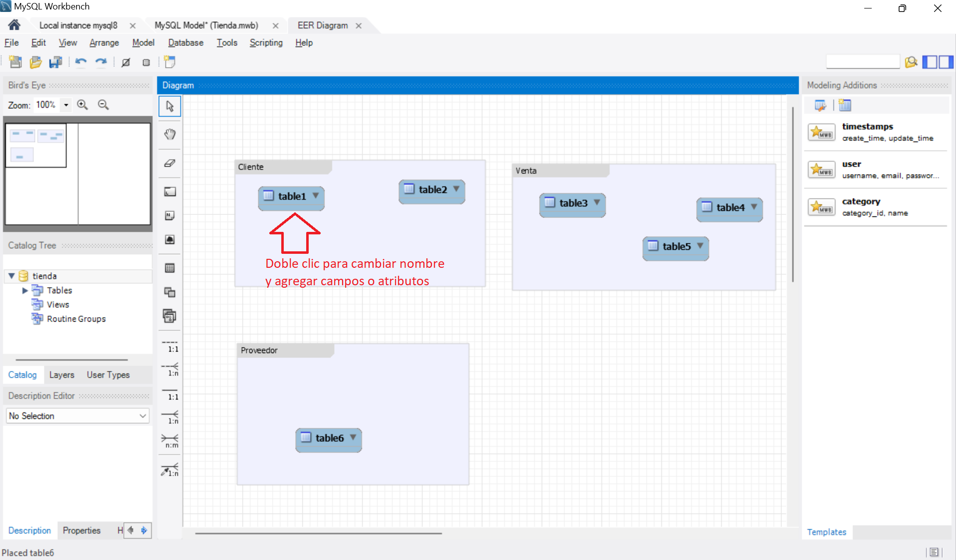Save the current model
The height and width of the screenshot is (560, 956).
point(55,62)
